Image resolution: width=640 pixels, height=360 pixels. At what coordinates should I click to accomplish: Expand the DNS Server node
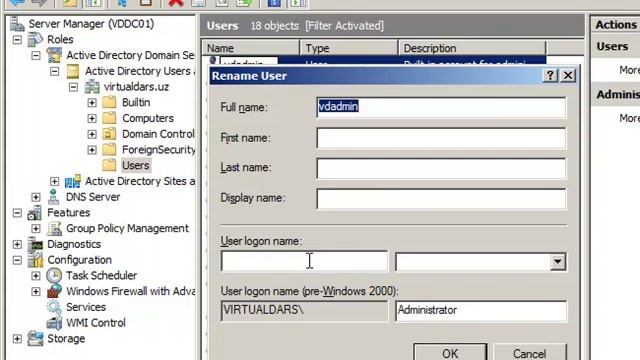36,197
